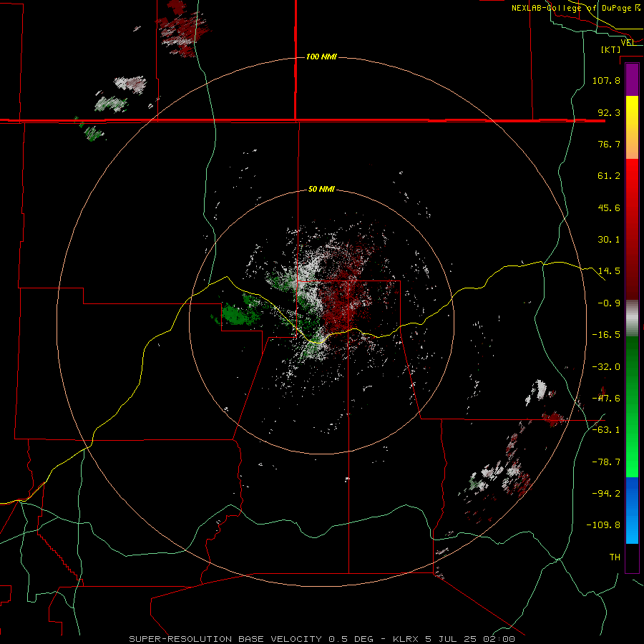644x644 pixels.
Task: Click the -63.1 velocity scale value
Action: coord(606,430)
